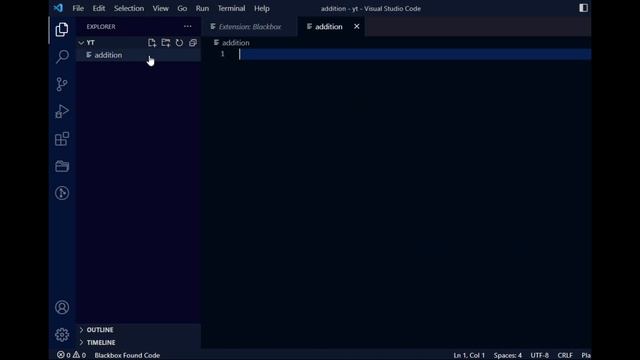This screenshot has height=360, width=640.
Task: Change indentation via Spaces: 4
Action: pyautogui.click(x=507, y=355)
